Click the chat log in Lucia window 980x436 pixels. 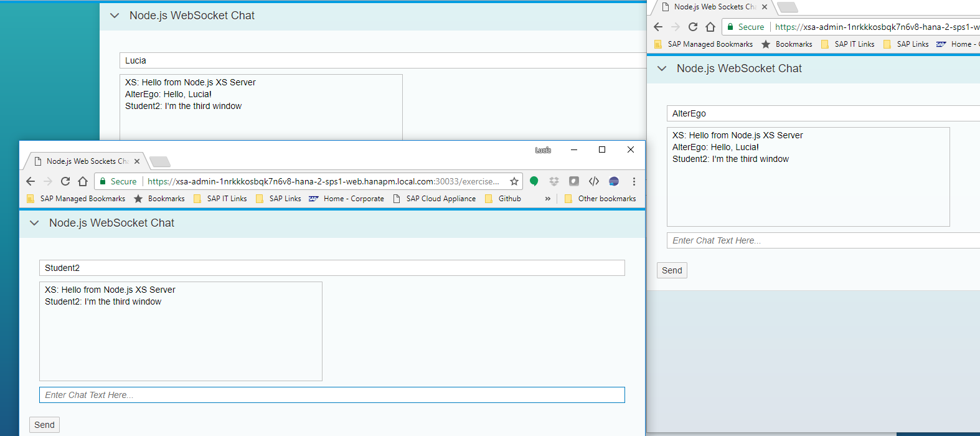261,107
